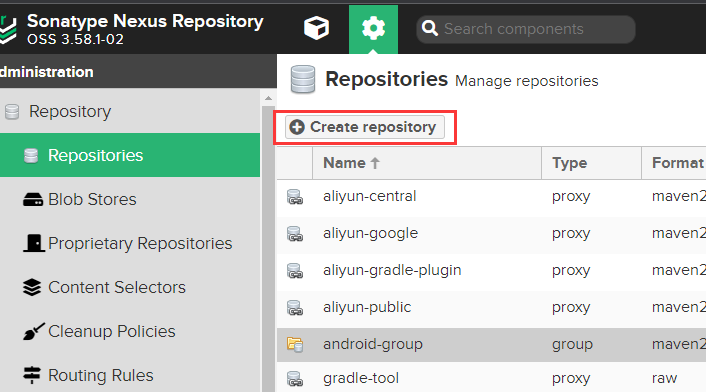Open the gradle-tool repository row
The width and height of the screenshot is (706, 392).
coord(491,378)
